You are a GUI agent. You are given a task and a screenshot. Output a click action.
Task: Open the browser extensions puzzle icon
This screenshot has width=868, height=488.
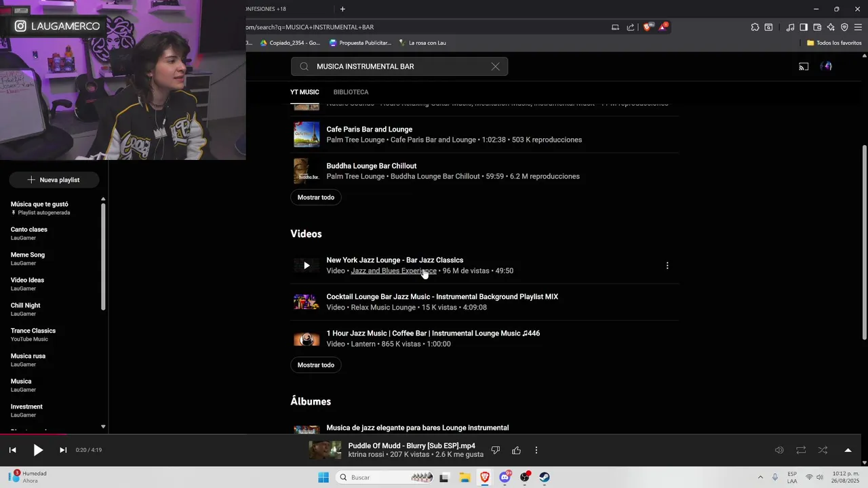[x=755, y=27]
